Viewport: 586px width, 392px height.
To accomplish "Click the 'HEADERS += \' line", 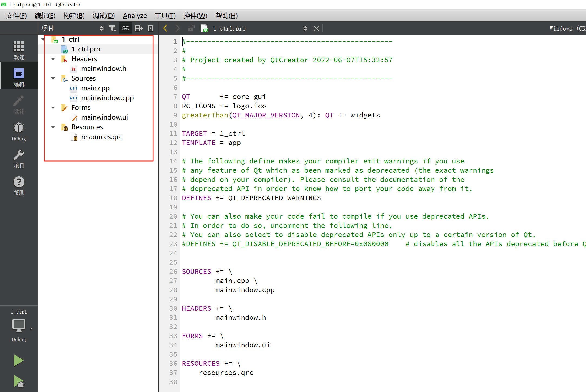I will click(x=207, y=308).
